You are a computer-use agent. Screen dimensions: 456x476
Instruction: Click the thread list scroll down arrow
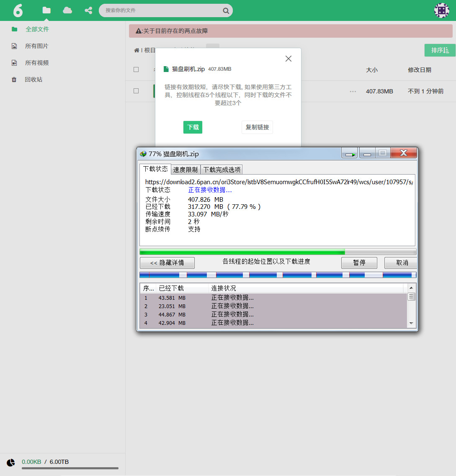tap(411, 323)
